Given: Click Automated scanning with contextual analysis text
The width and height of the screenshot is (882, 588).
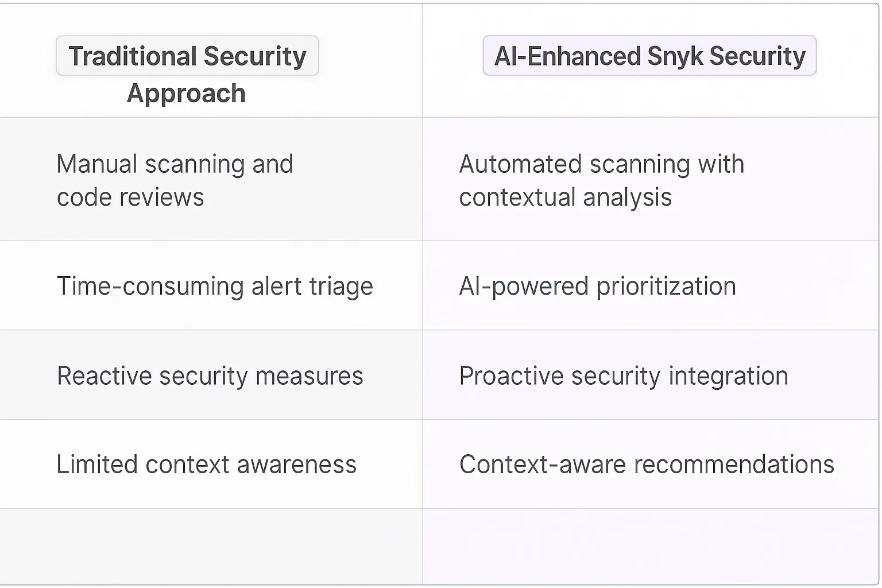Looking at the screenshot, I should 601,180.
